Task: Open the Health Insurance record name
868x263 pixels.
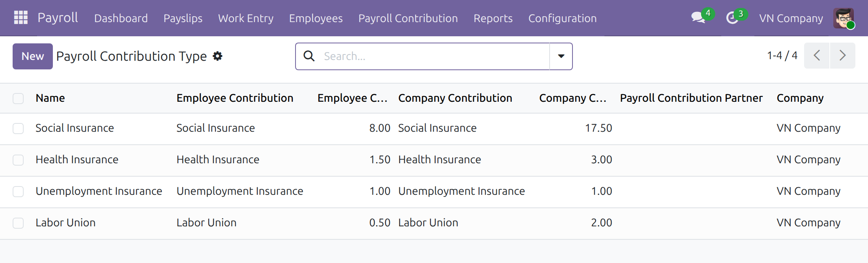Action: pyautogui.click(x=77, y=160)
